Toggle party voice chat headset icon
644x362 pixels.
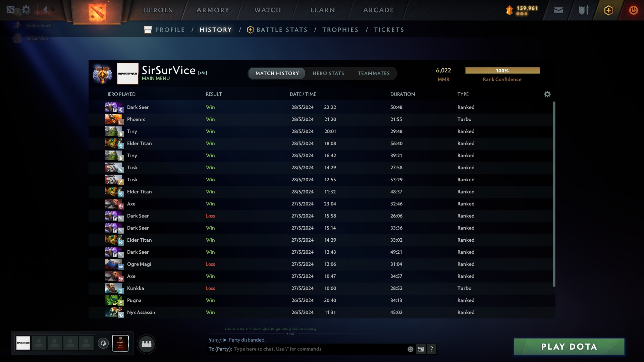(x=103, y=343)
